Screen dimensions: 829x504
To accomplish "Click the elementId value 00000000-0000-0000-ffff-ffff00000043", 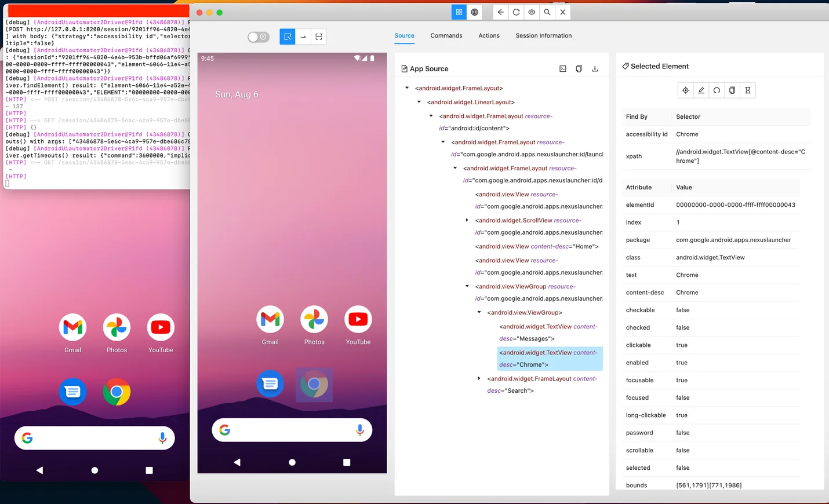I will [736, 205].
